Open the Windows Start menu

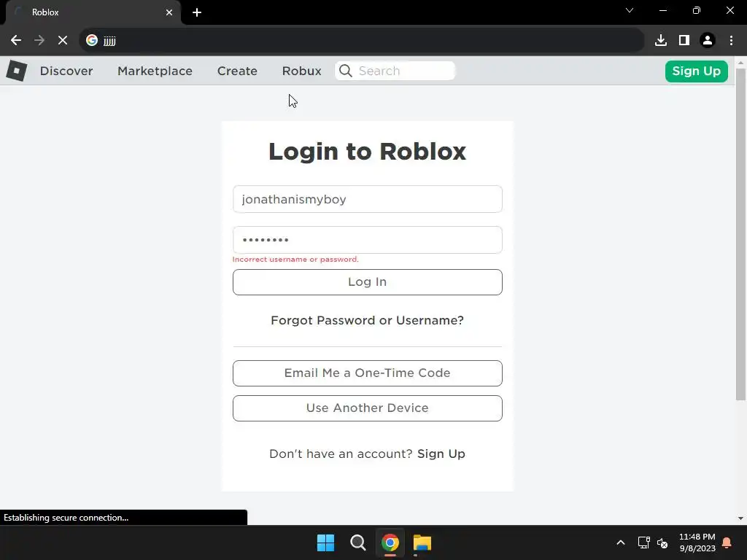coord(326,542)
